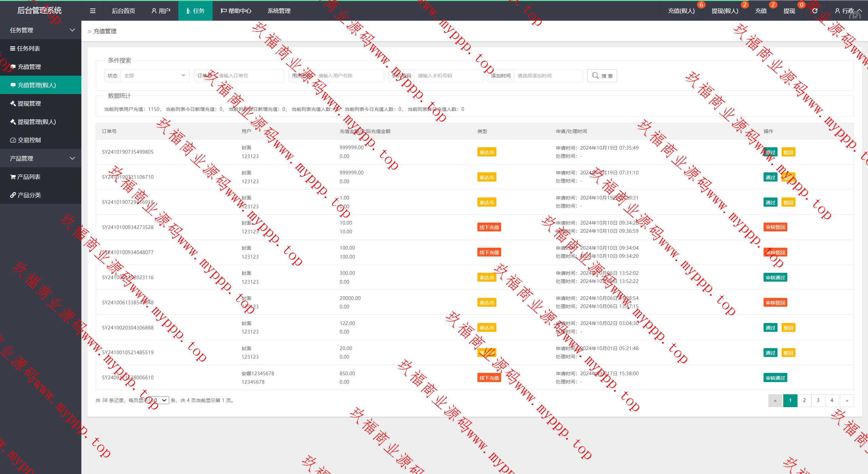Open the 状态 status dropdown
The height and width of the screenshot is (474, 868).
tap(155, 76)
